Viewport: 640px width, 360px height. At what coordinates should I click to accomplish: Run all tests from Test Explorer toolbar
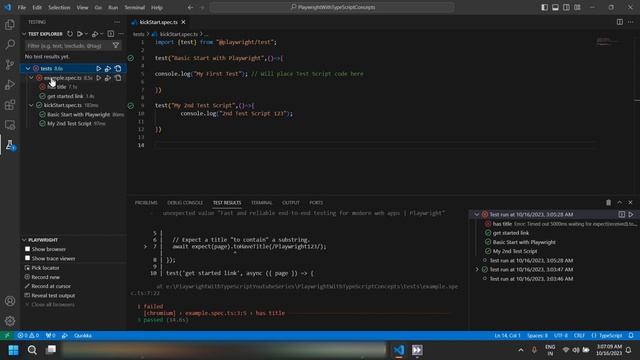80,34
